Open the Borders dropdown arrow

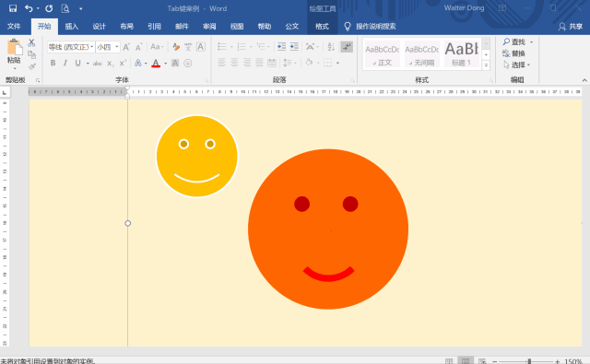coord(337,63)
